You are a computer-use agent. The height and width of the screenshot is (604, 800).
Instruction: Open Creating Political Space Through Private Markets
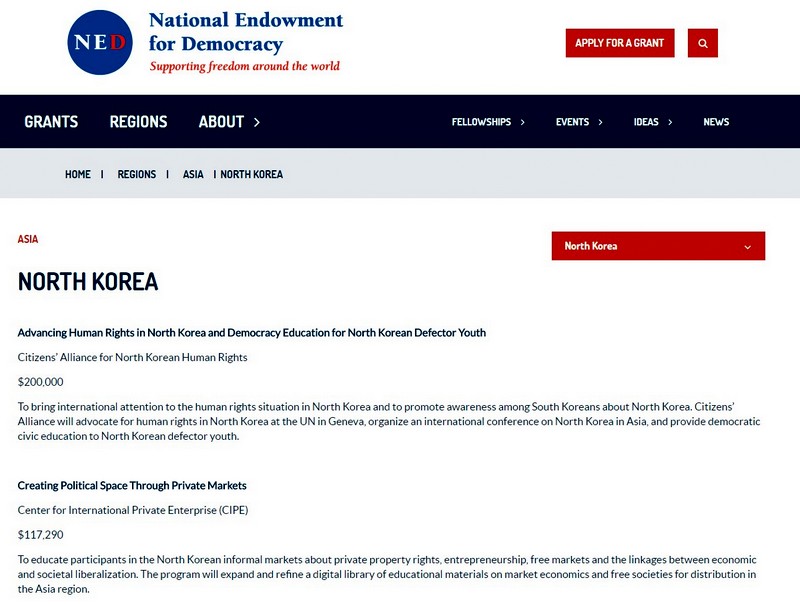(x=132, y=486)
